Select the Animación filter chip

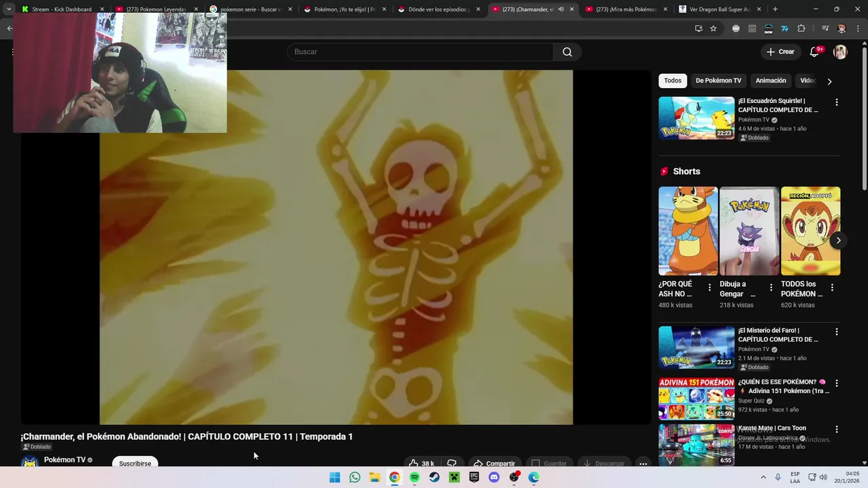[x=770, y=81]
